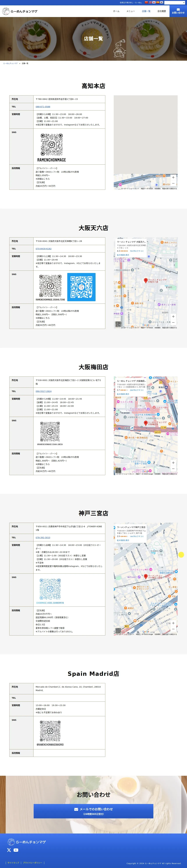
Task: Open 144 件のクチコミ reviews on Kobe map
Action: [x=137, y=536]
